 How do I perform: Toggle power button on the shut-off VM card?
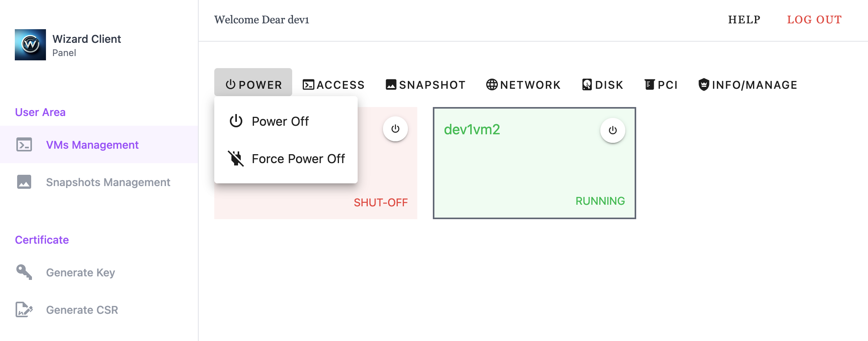395,129
